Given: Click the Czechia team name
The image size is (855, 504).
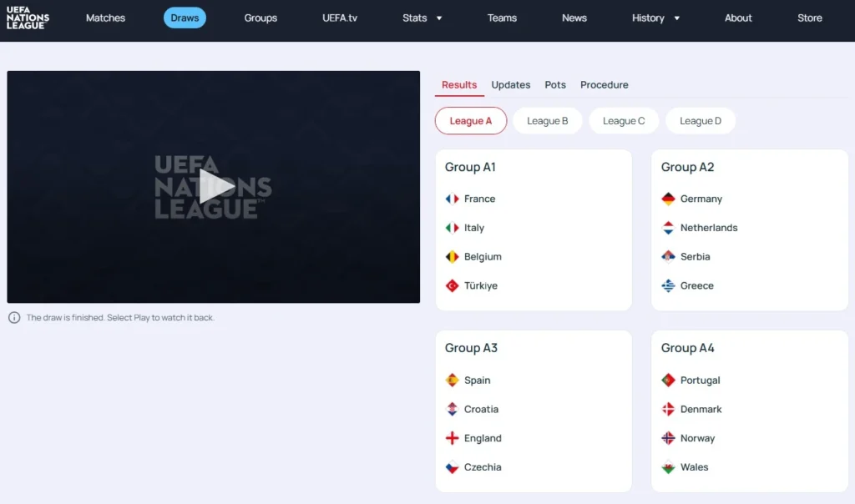Looking at the screenshot, I should (x=483, y=467).
